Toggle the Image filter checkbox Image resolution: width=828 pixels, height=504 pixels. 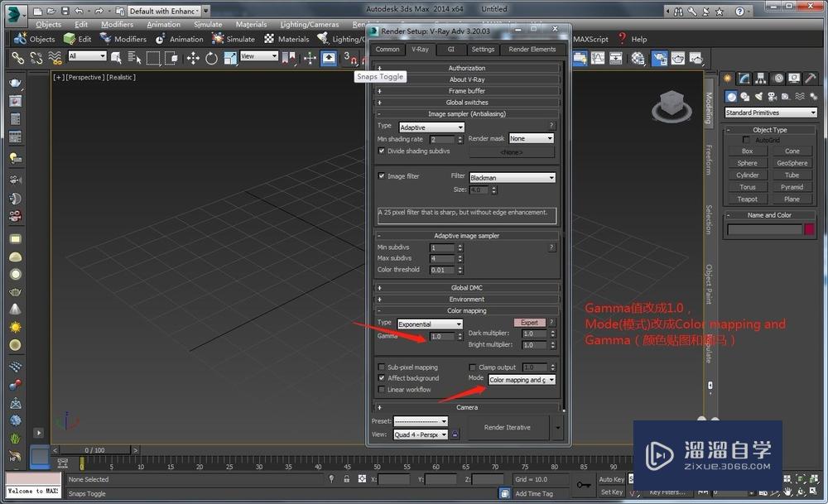click(381, 175)
